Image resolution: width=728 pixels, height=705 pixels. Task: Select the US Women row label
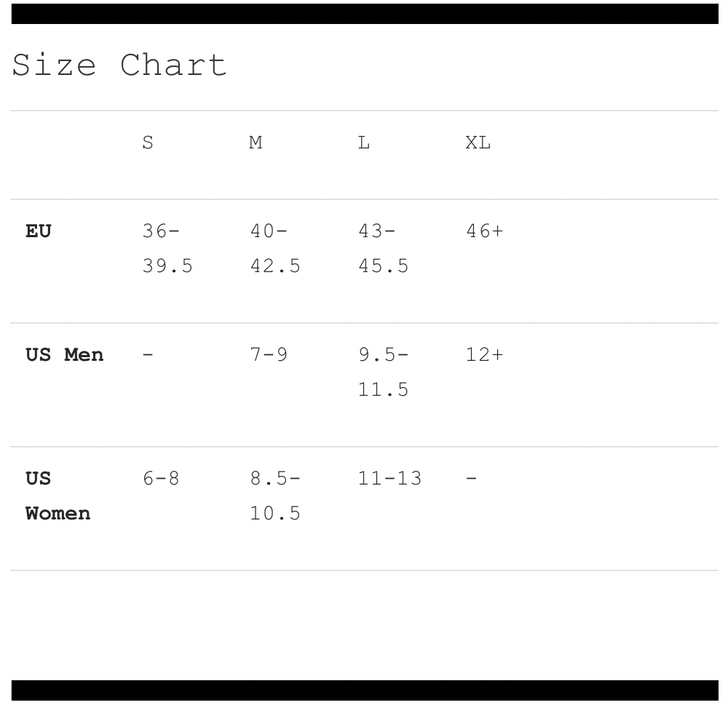click(58, 496)
